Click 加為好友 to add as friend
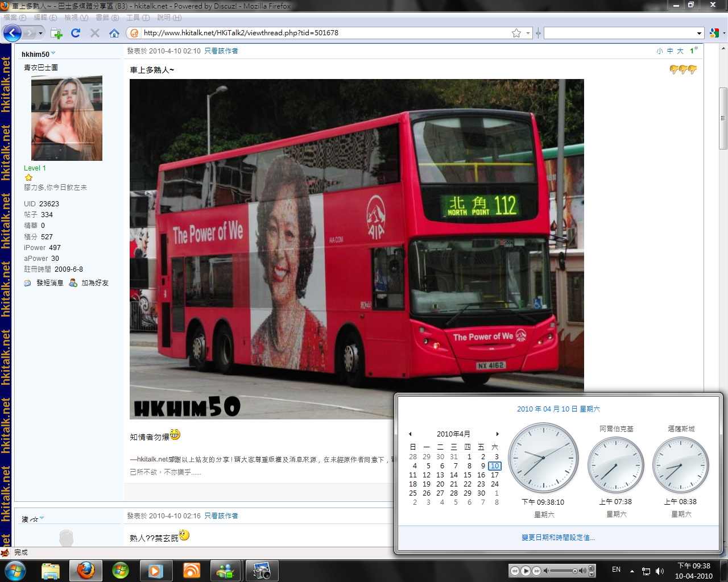 (x=95, y=283)
